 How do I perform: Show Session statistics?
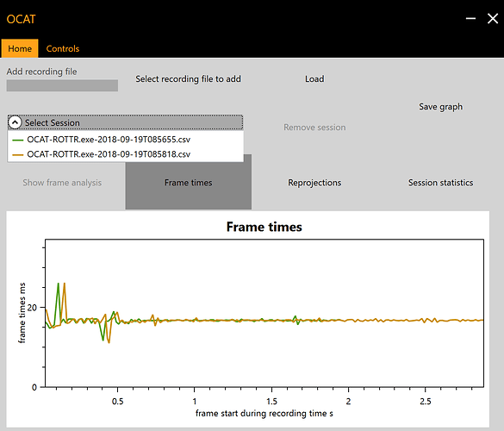(440, 183)
